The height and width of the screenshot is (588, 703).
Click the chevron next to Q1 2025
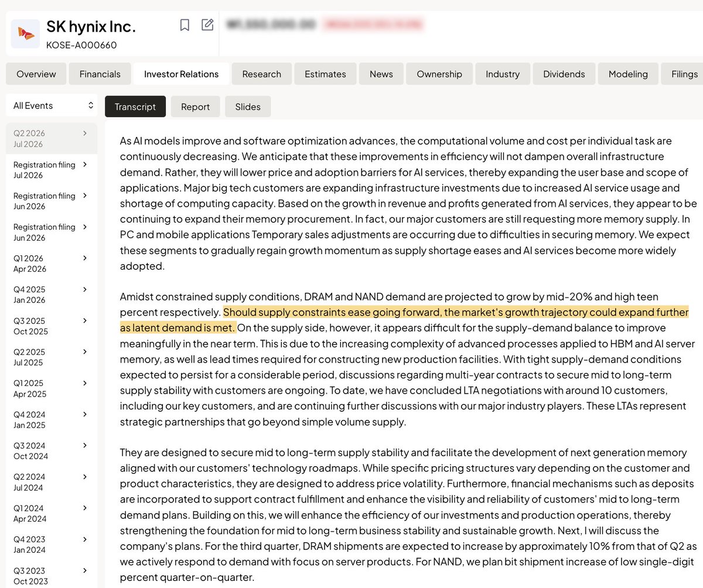coord(85,382)
